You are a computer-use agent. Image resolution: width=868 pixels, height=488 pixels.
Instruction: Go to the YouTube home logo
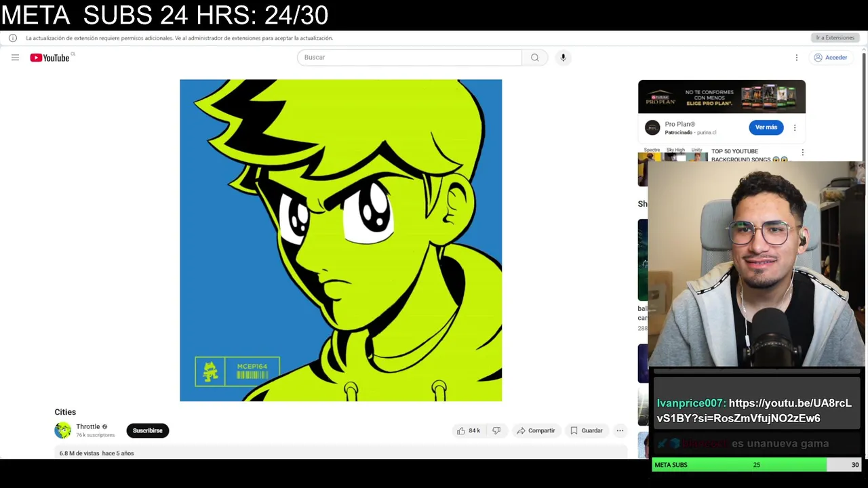[x=50, y=58]
